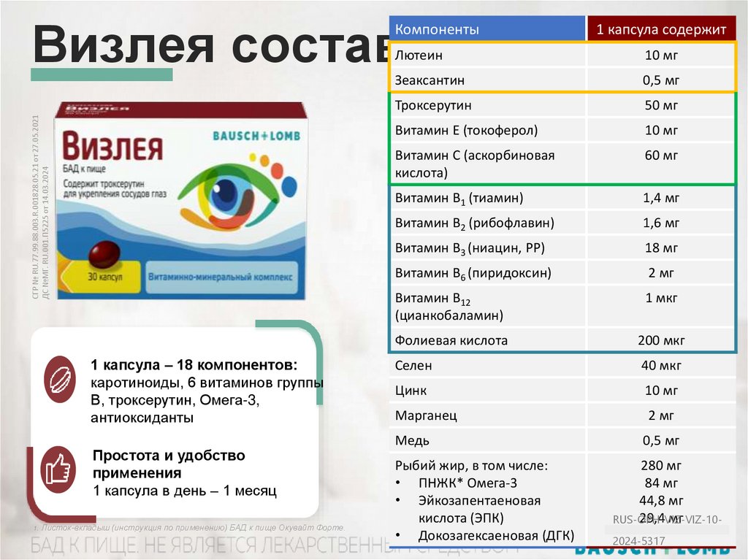
Task: Click the 'BAUSCH+LOMB' logo on the box
Action: [256, 136]
